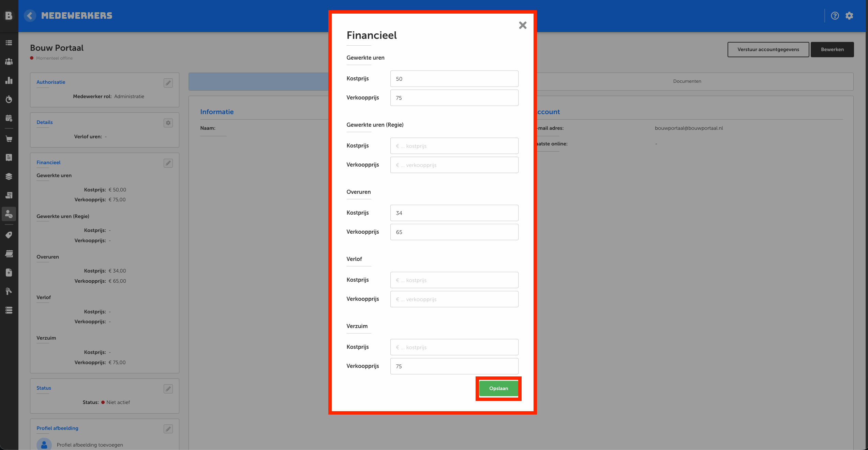
Task: Focus Verzuim Verkoopprijs field showing 75
Action: (454, 366)
